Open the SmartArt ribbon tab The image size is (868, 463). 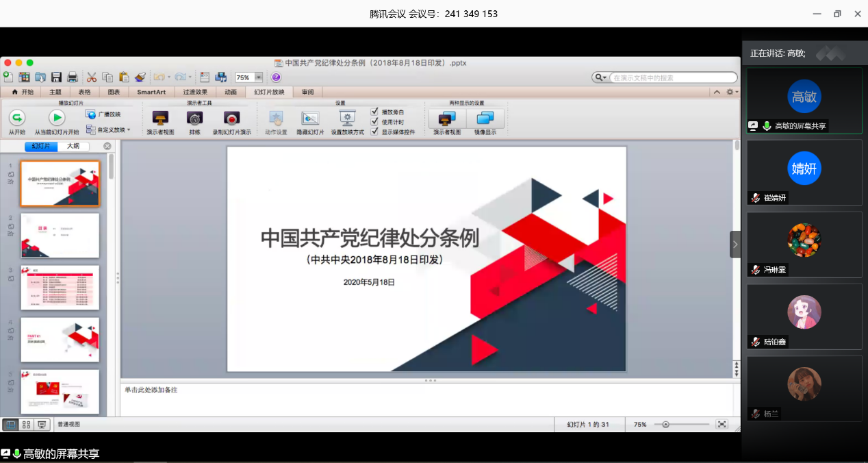pyautogui.click(x=151, y=92)
